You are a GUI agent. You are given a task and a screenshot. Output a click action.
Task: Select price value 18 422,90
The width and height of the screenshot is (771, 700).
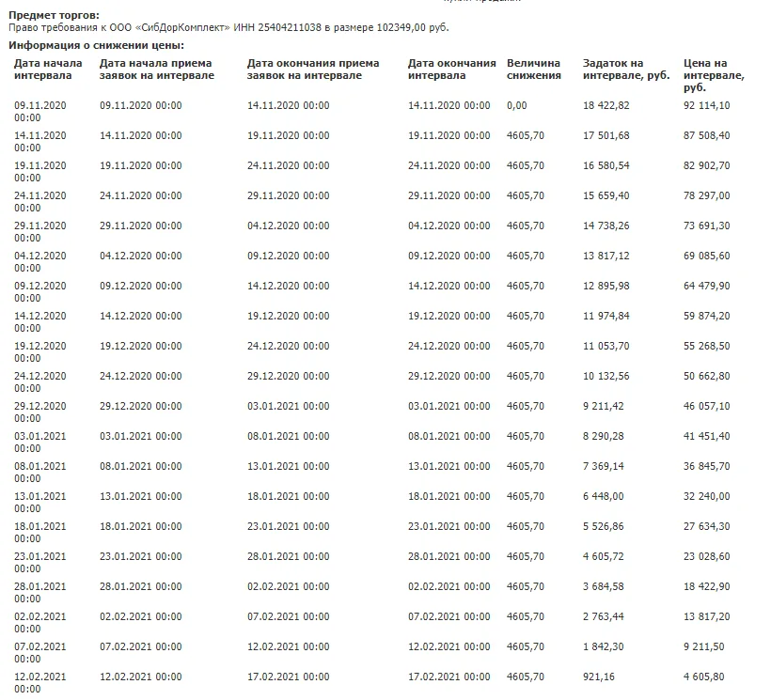[706, 586]
